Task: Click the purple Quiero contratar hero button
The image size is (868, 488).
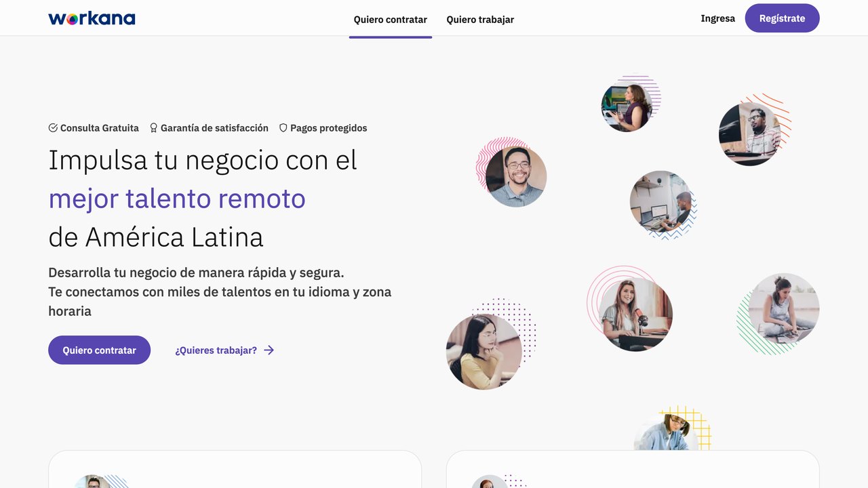Action: pyautogui.click(x=100, y=350)
